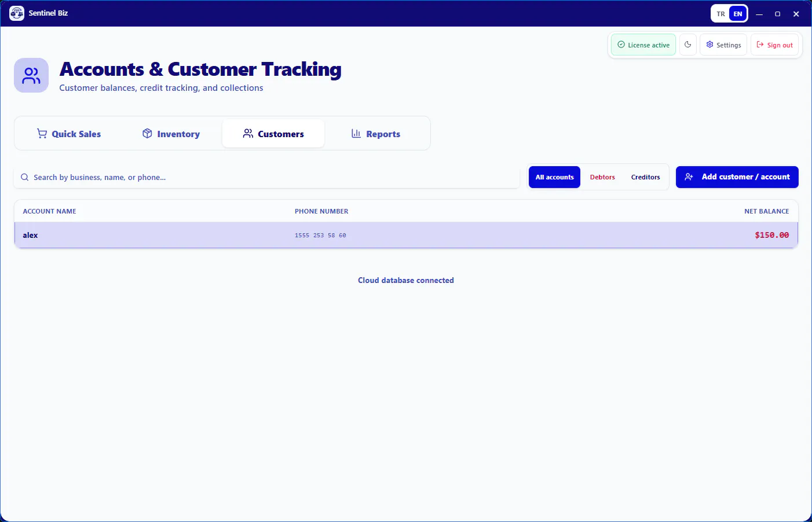Click the PHONE NUMBER column header
The image size is (812, 522).
pos(321,211)
